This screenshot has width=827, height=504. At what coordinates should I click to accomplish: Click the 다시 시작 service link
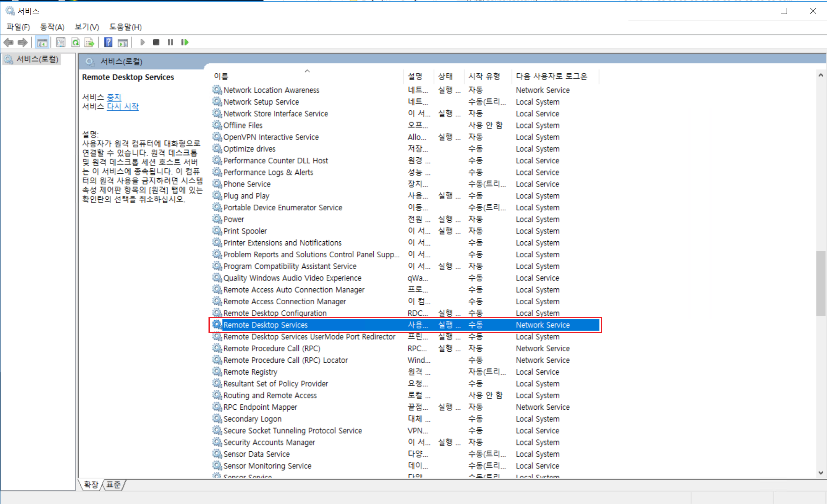123,107
